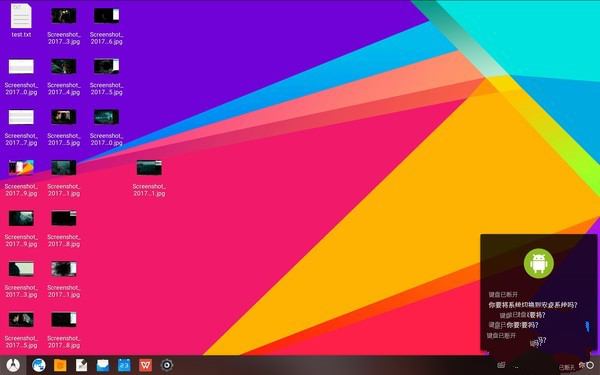Screen dimensions: 600x375
Task: Select the white-thumbnail Screenshot_2017...0.jpg file
Action: [x=21, y=77]
